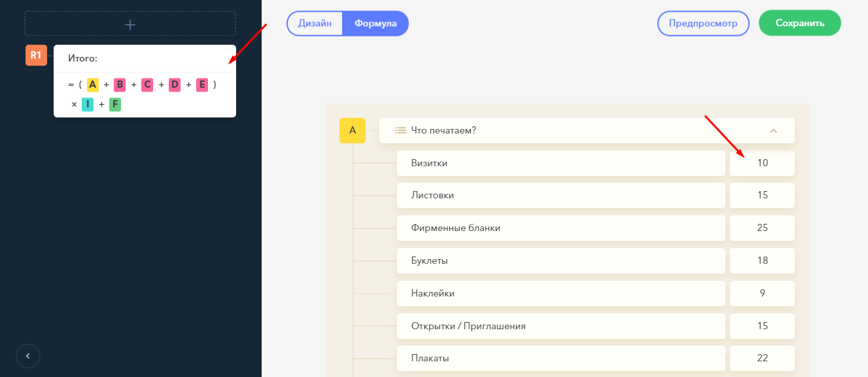Select the Визитки option

point(561,163)
